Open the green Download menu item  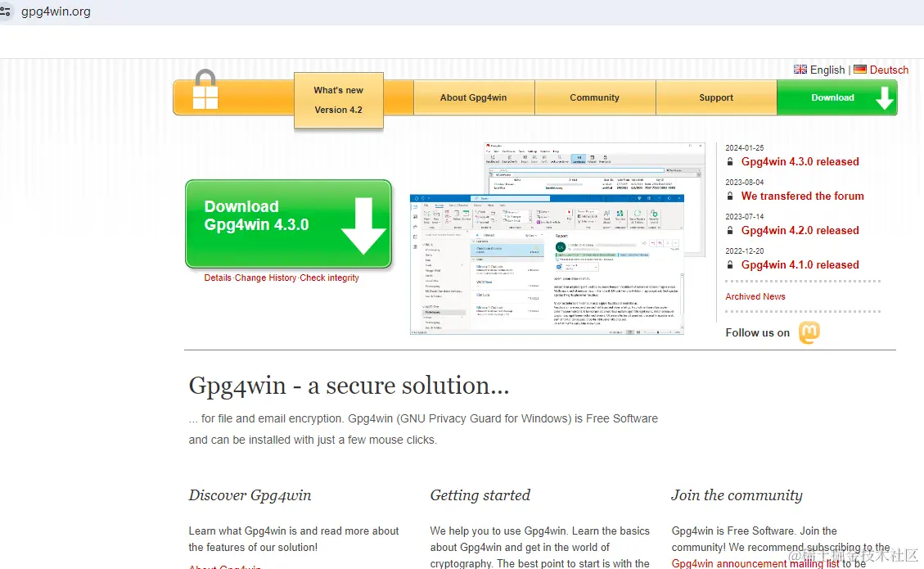pyautogui.click(x=836, y=98)
